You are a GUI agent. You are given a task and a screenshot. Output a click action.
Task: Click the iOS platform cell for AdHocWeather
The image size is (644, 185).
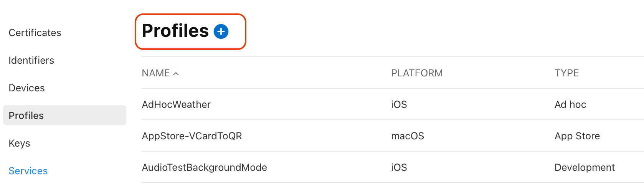tap(399, 104)
